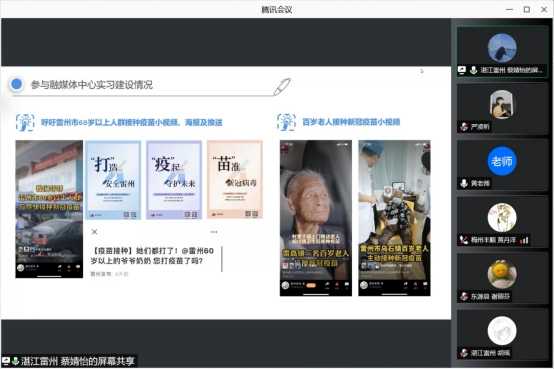
Task: Click the muted mic icon beside 东源县 谢丽莎
Action: (x=464, y=297)
